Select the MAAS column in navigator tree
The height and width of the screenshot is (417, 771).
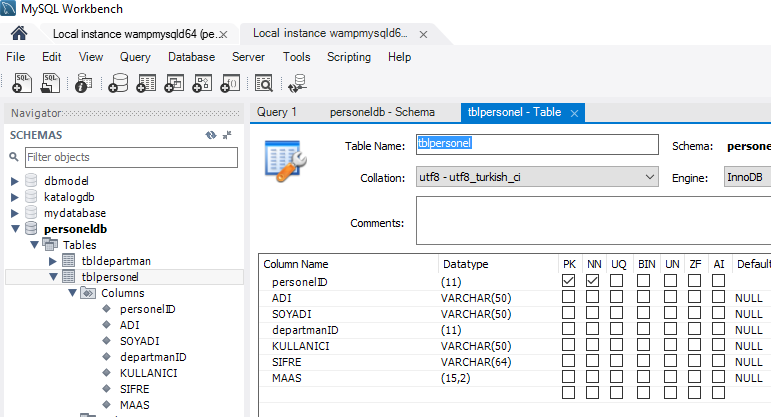pyautogui.click(x=134, y=405)
